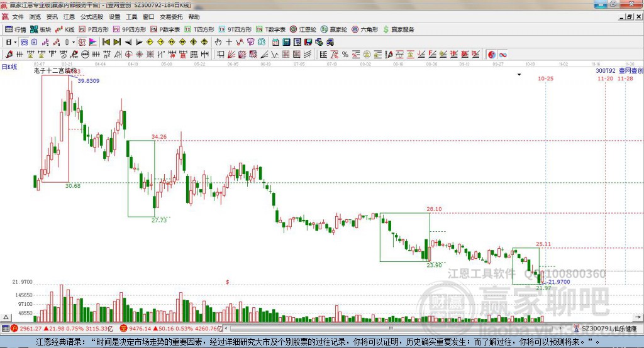
Task: Click the 沪 index 2961.27 status entry
Action: pyautogui.click(x=62, y=329)
